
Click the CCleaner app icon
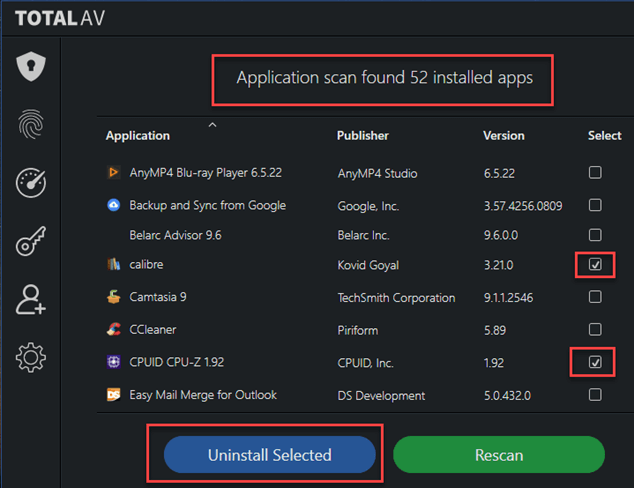tap(114, 330)
